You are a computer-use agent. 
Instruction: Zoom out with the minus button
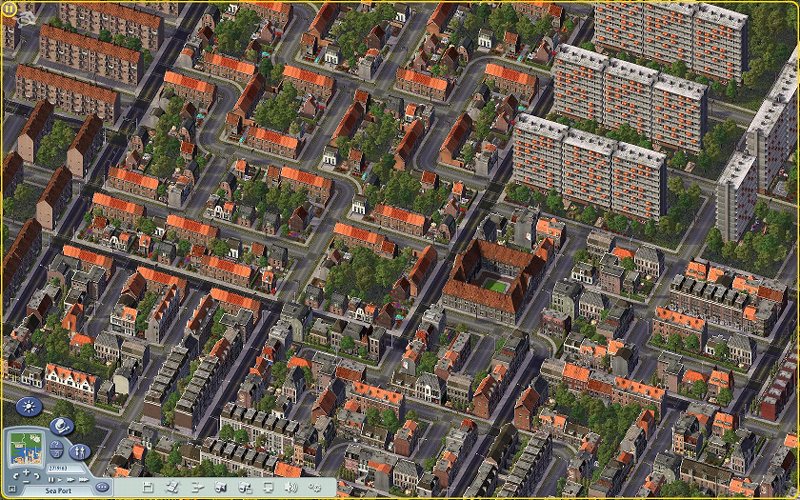coord(26,482)
